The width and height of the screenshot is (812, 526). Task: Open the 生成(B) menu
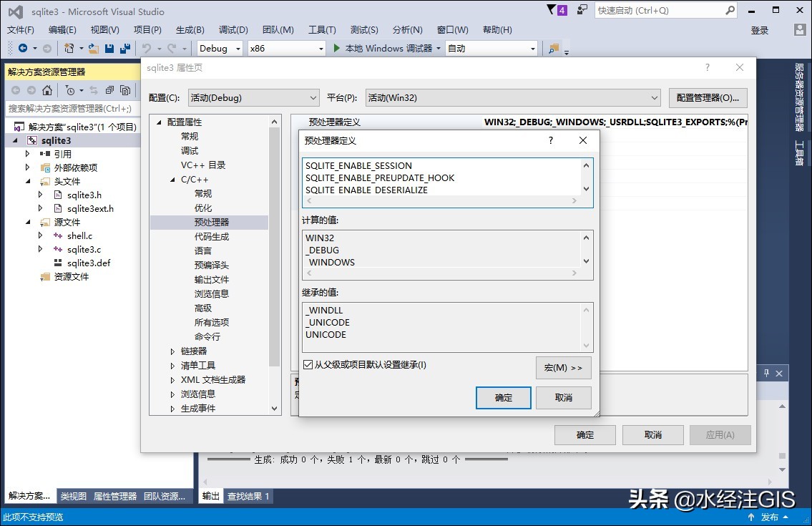pyautogui.click(x=190, y=29)
